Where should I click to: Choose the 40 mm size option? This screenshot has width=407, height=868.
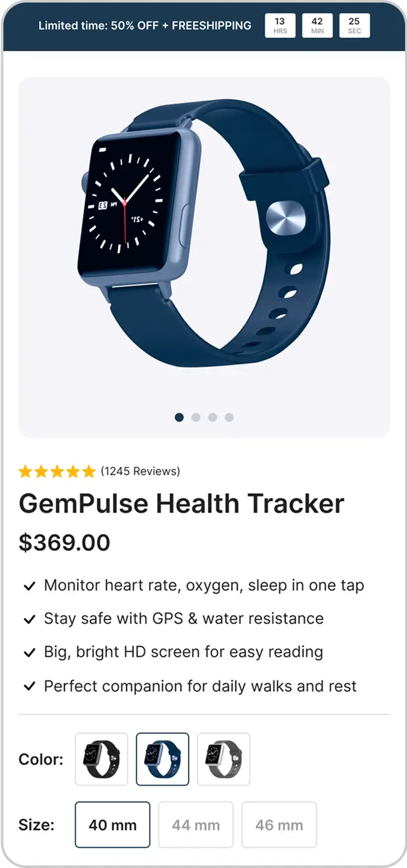click(113, 825)
